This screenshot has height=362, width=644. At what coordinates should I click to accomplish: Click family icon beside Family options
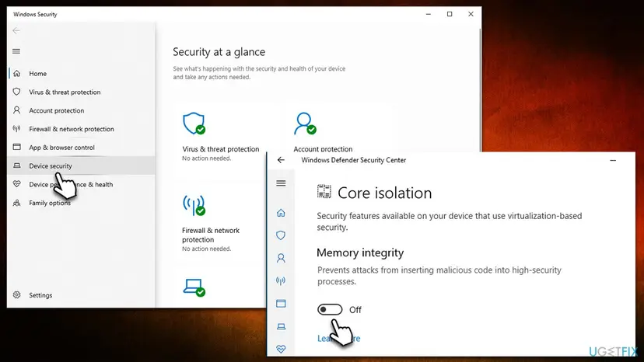pos(17,203)
